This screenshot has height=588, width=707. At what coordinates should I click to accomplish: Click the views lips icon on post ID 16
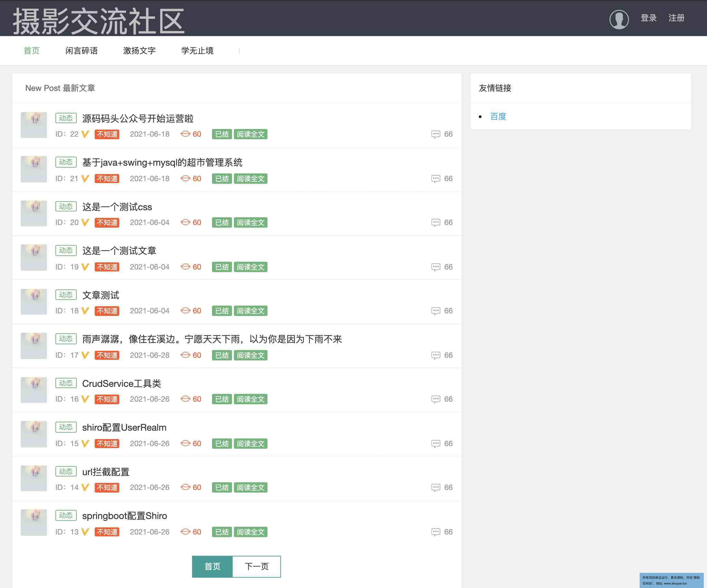click(185, 398)
